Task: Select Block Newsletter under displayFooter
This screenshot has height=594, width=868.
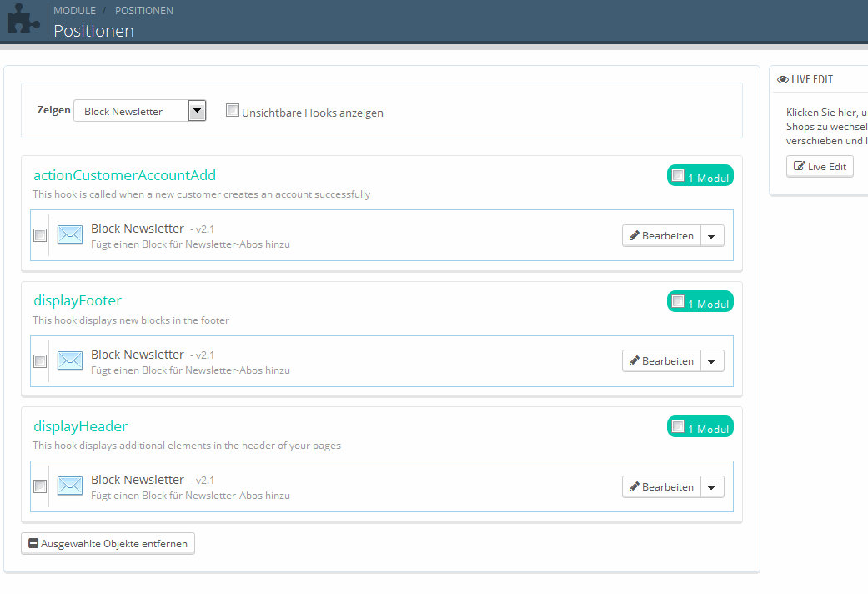Action: click(40, 361)
